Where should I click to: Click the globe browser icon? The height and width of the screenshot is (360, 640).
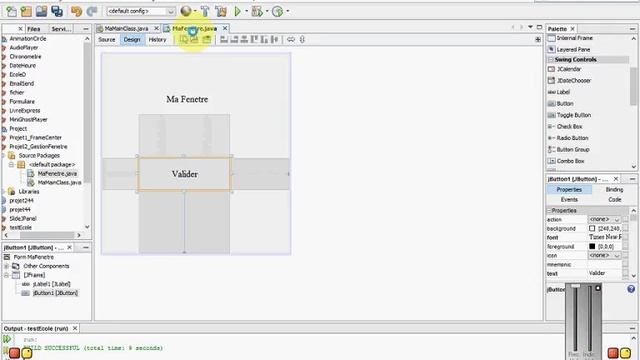coord(186,11)
